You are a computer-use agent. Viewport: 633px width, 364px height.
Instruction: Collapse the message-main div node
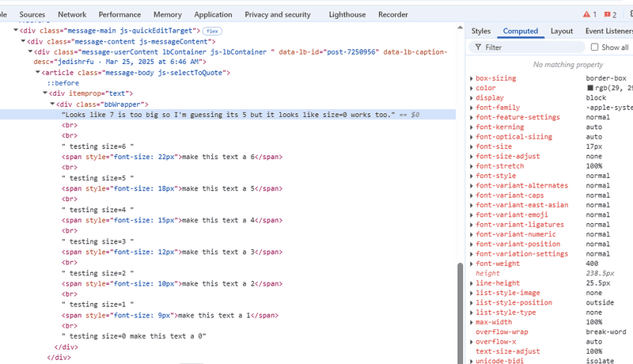(16, 30)
